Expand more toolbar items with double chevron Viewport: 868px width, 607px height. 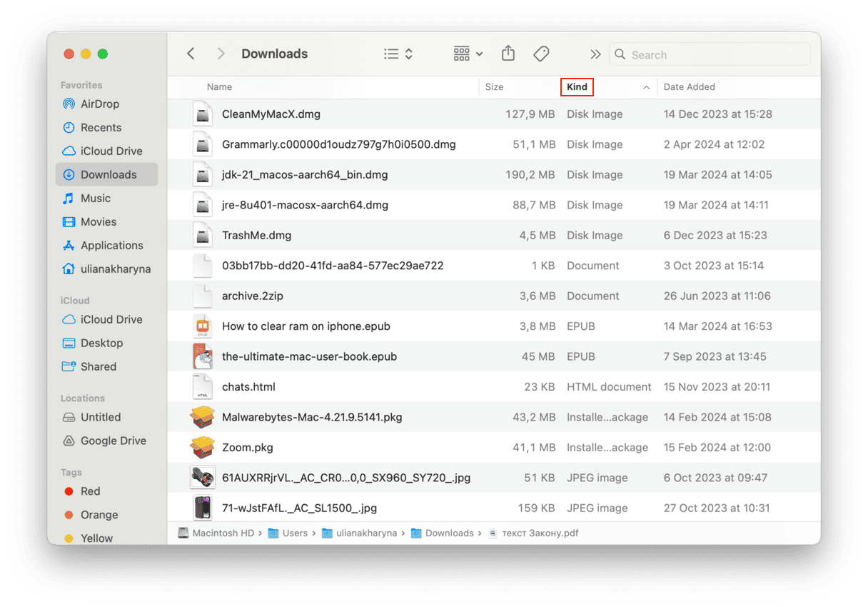coord(595,54)
